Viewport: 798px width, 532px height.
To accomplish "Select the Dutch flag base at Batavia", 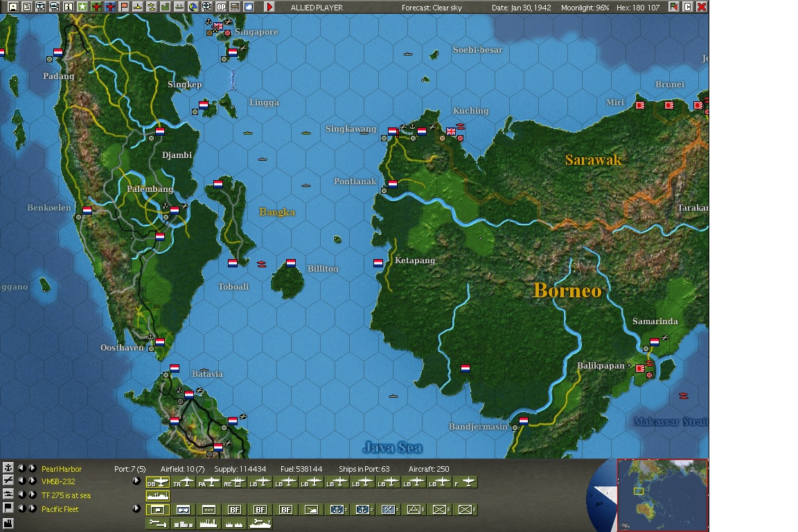I will [189, 395].
